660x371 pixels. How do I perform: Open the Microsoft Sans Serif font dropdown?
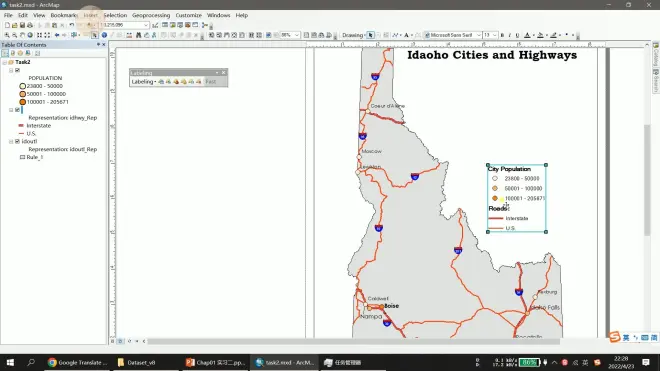[479, 35]
